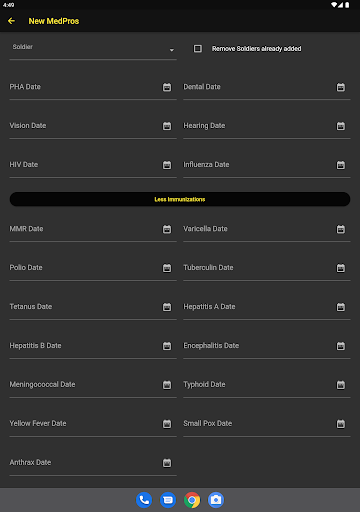Tap the HIV Date input field
The width and height of the screenshot is (360, 512).
(x=93, y=165)
